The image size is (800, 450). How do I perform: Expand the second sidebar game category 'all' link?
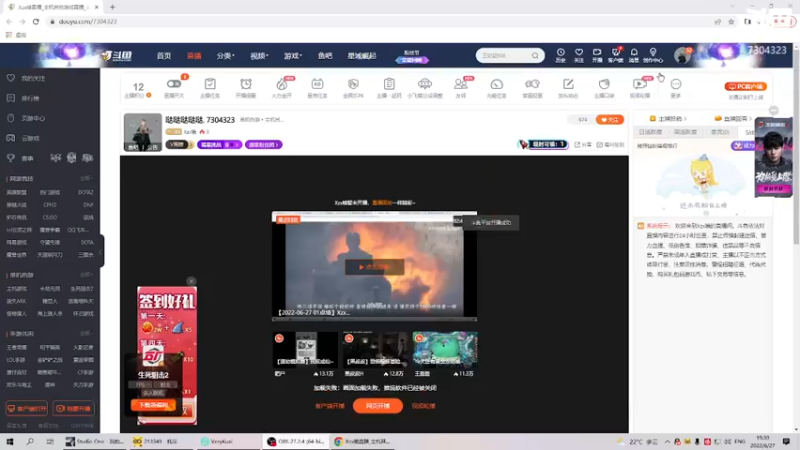[86, 275]
